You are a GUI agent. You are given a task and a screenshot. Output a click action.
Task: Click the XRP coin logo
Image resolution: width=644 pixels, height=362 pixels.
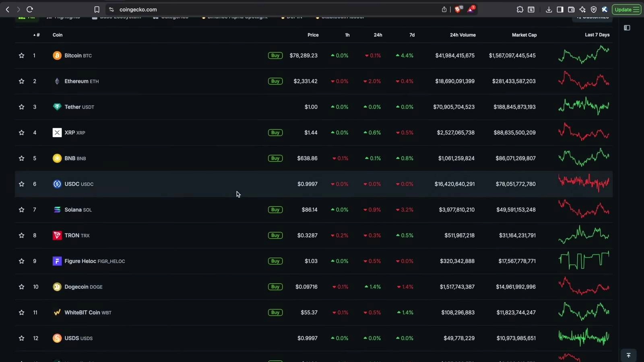tap(57, 133)
